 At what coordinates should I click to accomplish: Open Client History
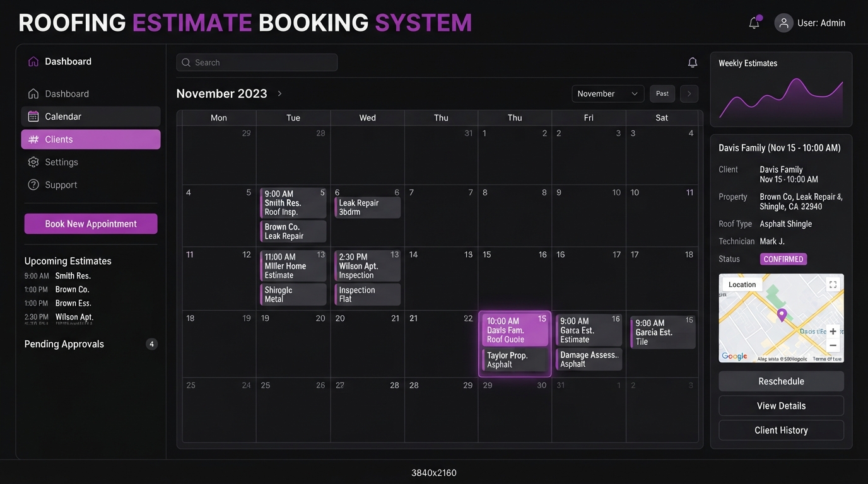pos(781,430)
